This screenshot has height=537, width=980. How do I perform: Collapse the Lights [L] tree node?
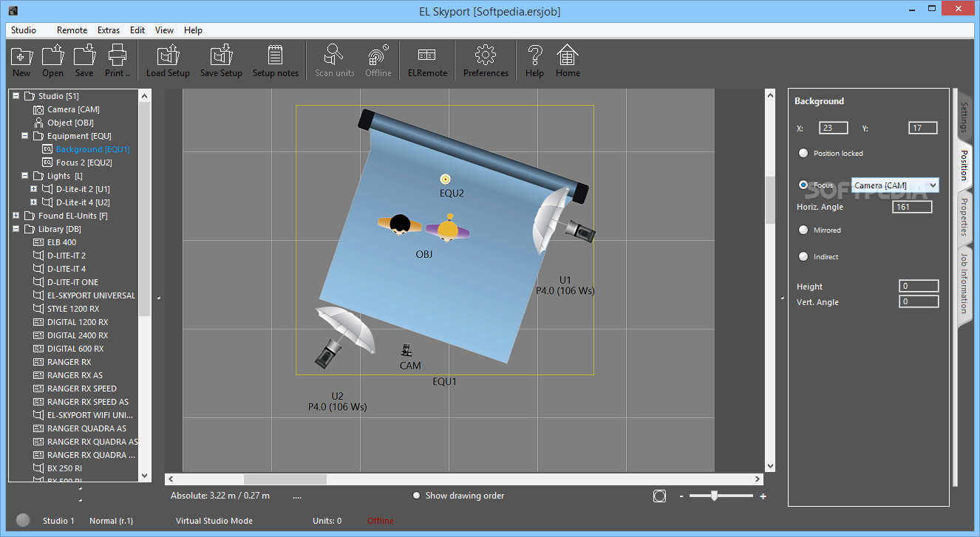pos(25,176)
